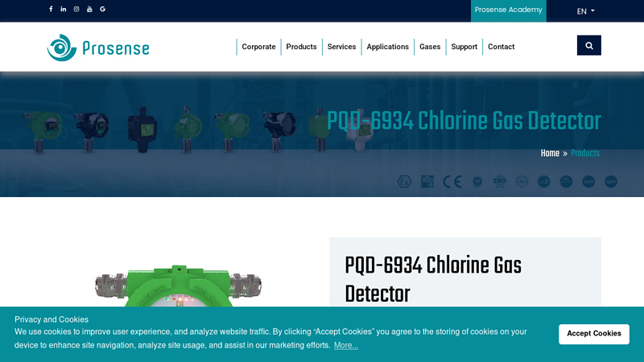
Task: Open the Applications menu
Action: coord(387,47)
